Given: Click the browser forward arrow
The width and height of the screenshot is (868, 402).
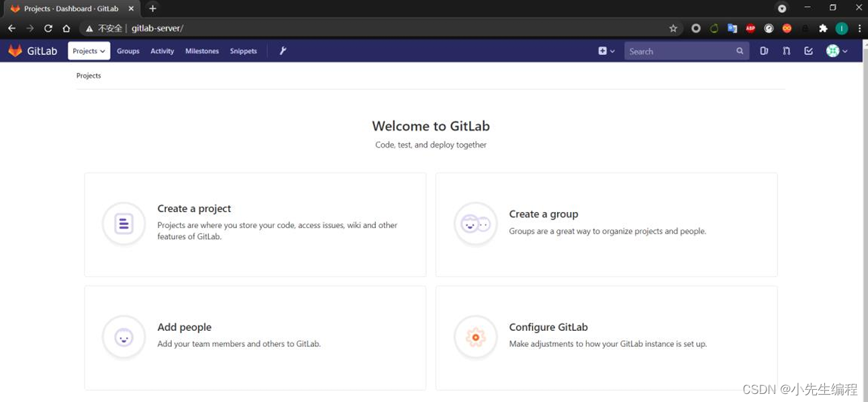Looking at the screenshot, I should (30, 28).
